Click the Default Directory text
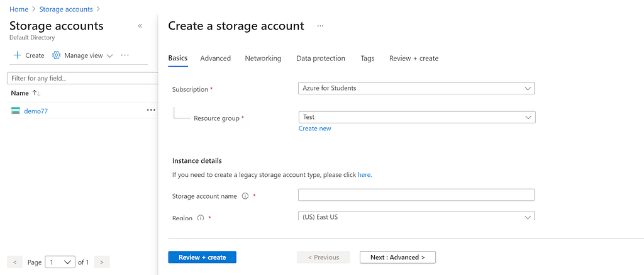The image size is (644, 275). [32, 37]
